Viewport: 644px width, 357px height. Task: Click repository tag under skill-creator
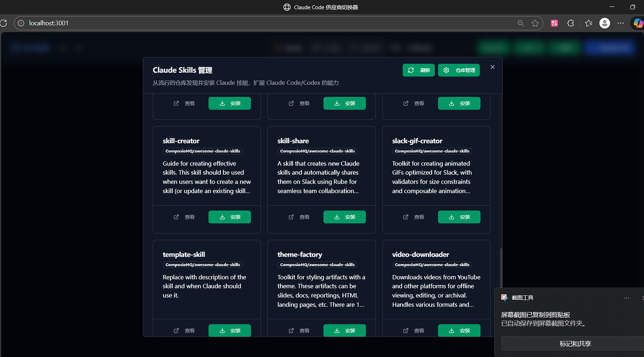click(x=203, y=151)
